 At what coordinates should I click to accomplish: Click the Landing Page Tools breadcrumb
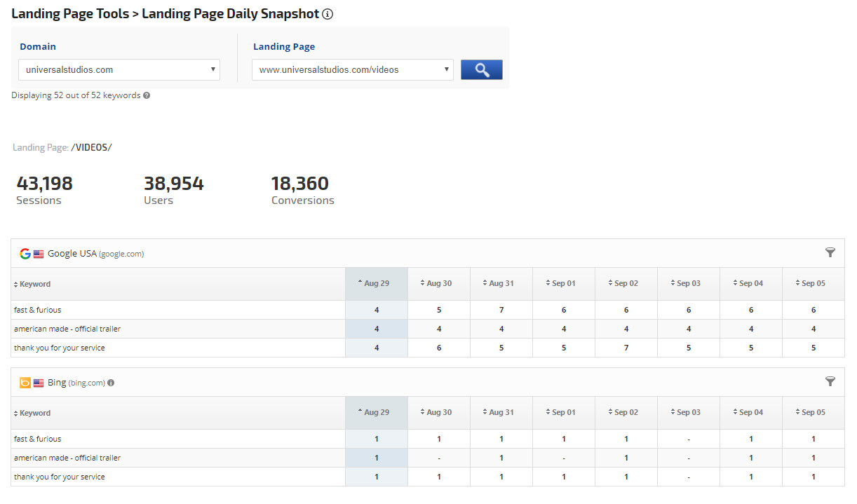pos(70,14)
